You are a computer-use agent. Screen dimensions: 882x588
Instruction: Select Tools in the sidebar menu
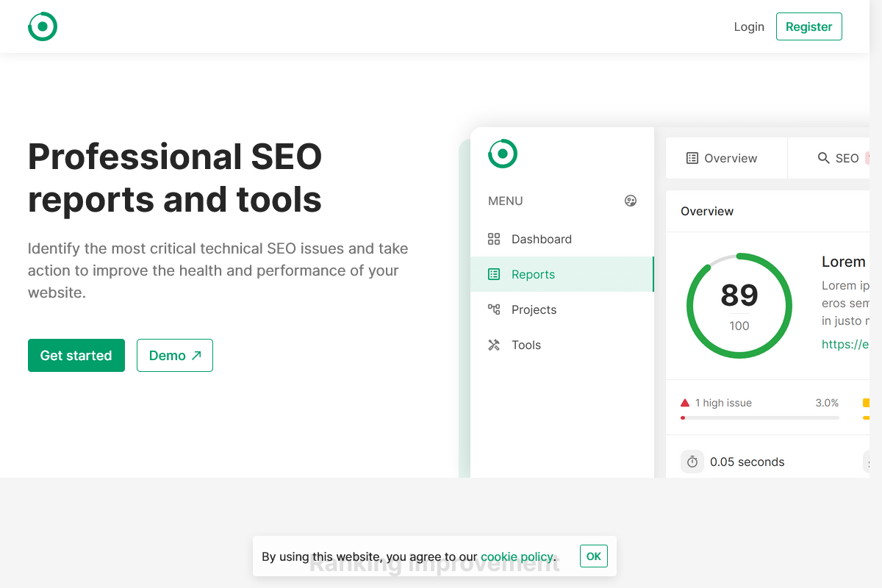pos(526,345)
